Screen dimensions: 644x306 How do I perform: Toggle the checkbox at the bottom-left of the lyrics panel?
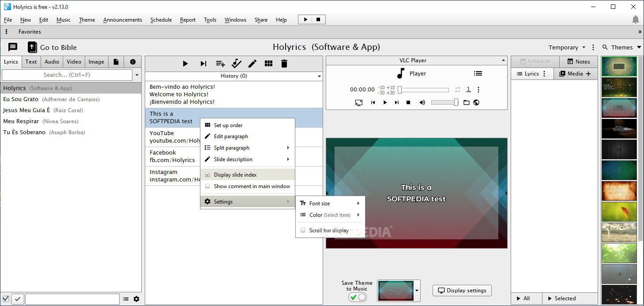pos(6,299)
